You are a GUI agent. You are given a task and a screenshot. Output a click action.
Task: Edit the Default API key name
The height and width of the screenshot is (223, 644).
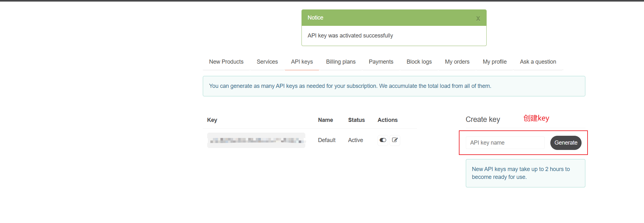(395, 140)
